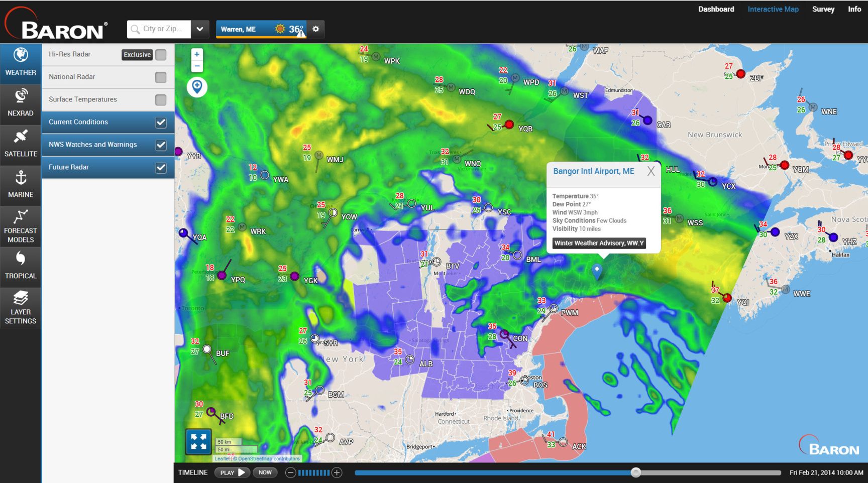This screenshot has width=868, height=483.
Task: Open Layer Settings panel
Action: point(21,307)
